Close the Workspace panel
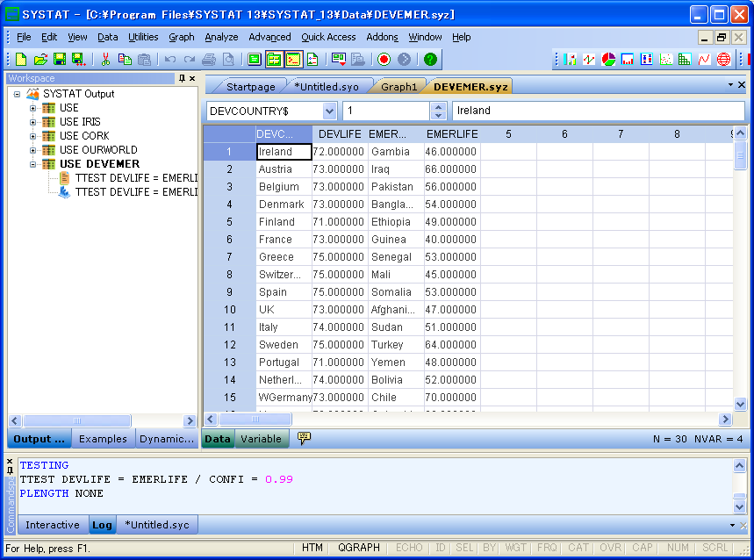The width and height of the screenshot is (754, 560). tap(192, 78)
